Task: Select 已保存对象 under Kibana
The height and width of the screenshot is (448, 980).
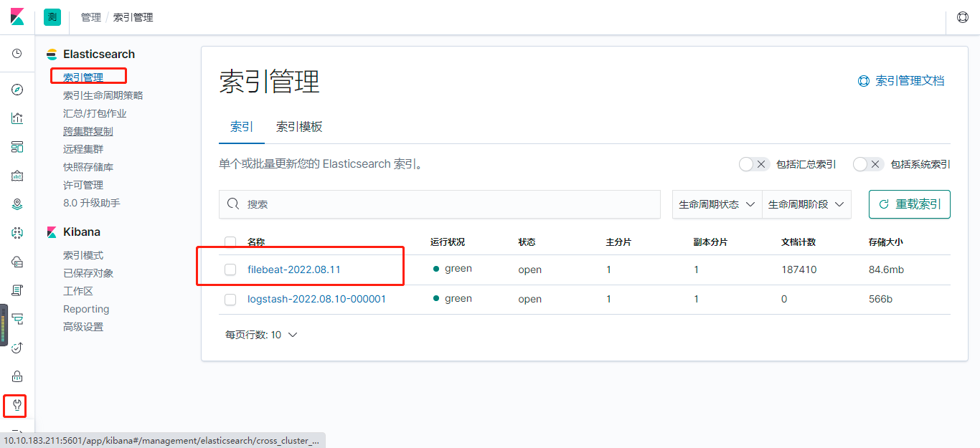Action: coord(88,273)
